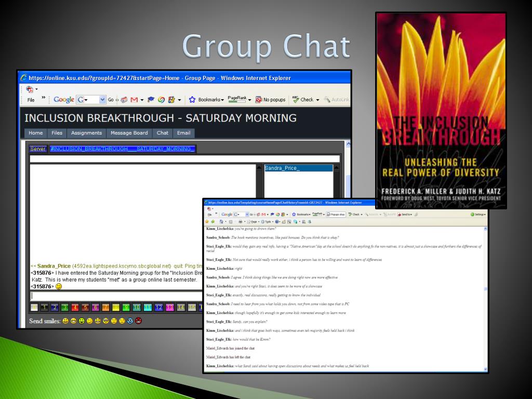532x399 pixels.
Task: Click The Inclusion Breakthrough book cover
Action: point(441,111)
